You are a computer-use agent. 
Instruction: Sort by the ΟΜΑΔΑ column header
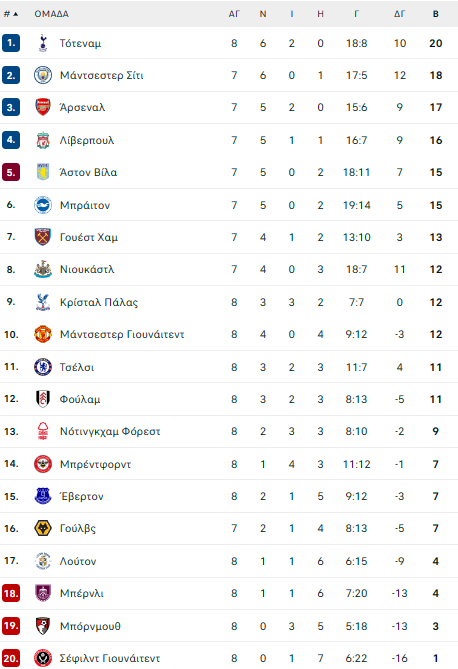click(x=52, y=14)
